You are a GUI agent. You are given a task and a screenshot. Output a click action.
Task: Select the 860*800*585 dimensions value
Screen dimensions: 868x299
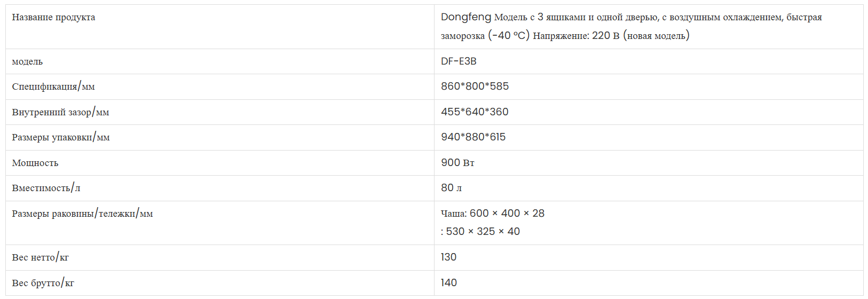pos(475,86)
